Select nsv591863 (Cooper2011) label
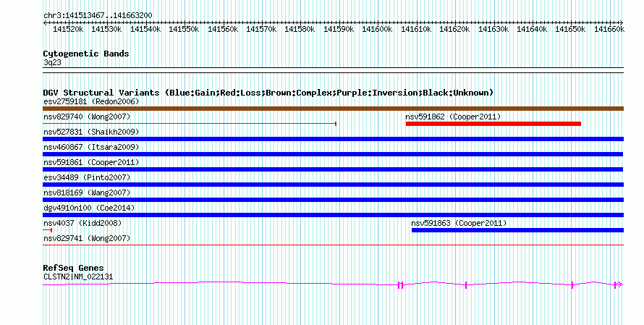 [459, 223]
